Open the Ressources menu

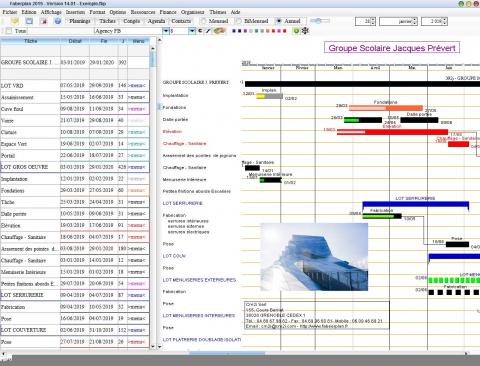(143, 12)
